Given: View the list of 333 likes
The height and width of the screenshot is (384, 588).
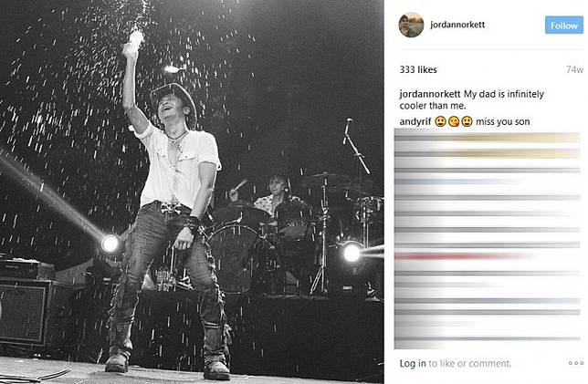Looking at the screenshot, I should coord(418,69).
